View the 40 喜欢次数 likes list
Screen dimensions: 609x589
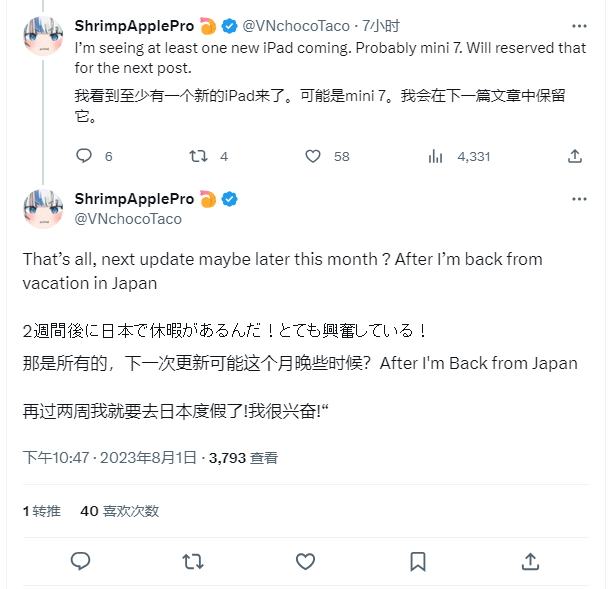(120, 511)
